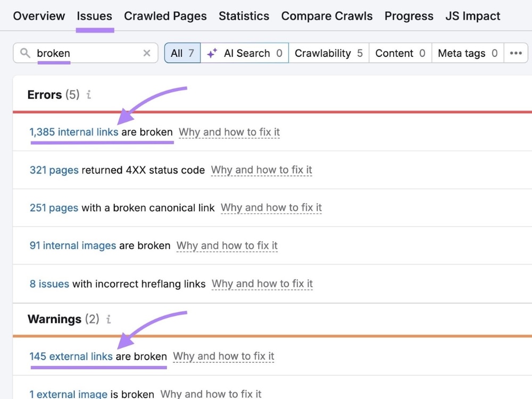Switch to the Crawled Pages tab
The width and height of the screenshot is (532, 399).
[x=165, y=16]
